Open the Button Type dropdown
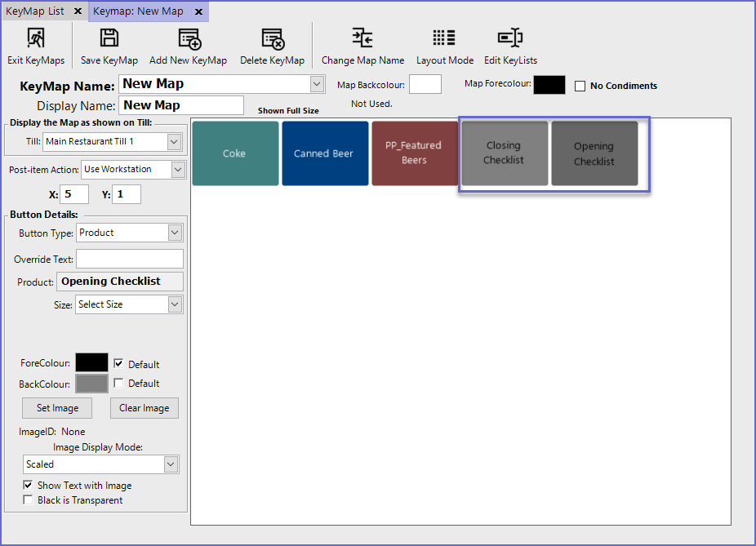This screenshot has height=546, width=756. pyautogui.click(x=174, y=233)
